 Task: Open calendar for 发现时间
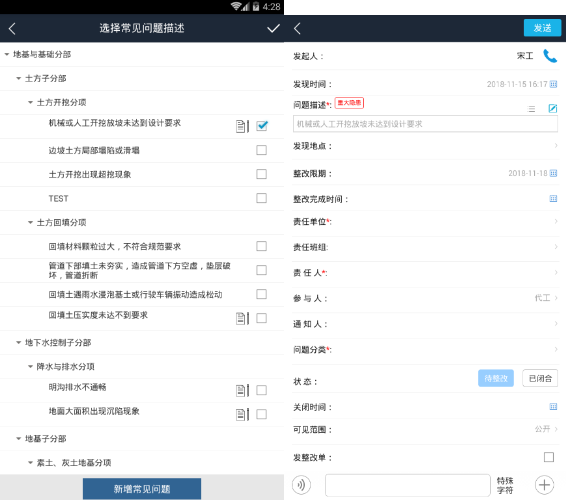click(x=553, y=84)
